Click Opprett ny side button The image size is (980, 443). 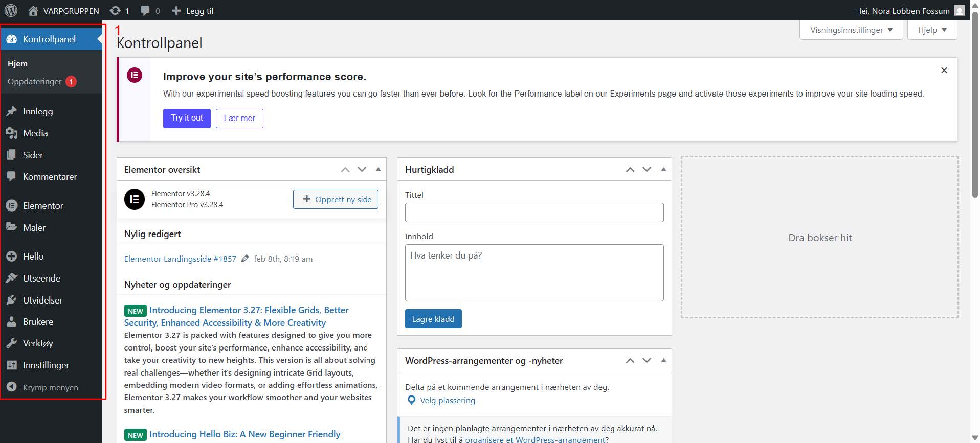[336, 199]
